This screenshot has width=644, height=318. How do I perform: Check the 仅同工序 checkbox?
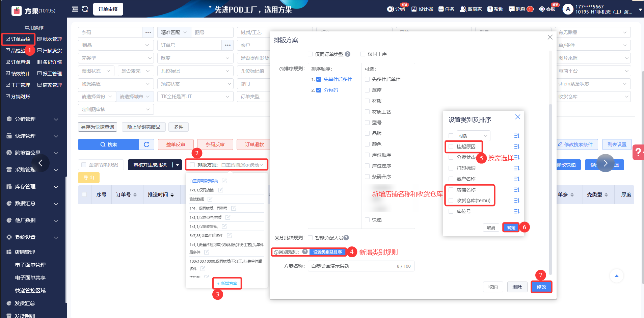[363, 54]
